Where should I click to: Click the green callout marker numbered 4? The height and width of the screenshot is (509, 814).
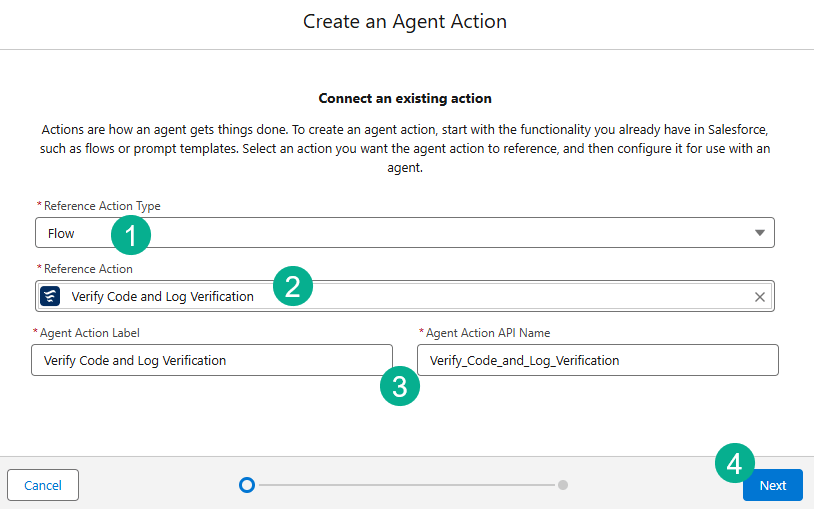point(734,464)
